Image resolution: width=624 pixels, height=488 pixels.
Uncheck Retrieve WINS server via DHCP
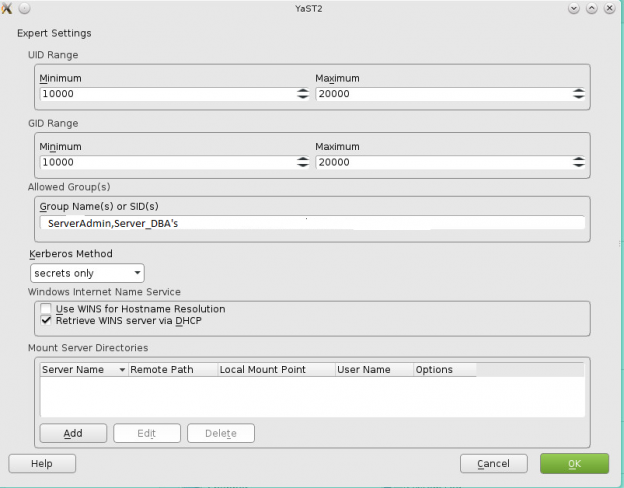click(46, 321)
